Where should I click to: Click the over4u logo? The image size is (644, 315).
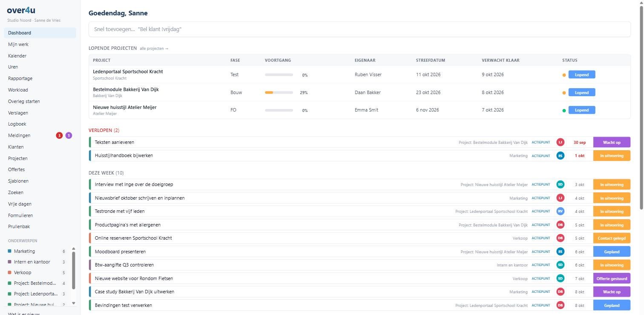(x=21, y=11)
